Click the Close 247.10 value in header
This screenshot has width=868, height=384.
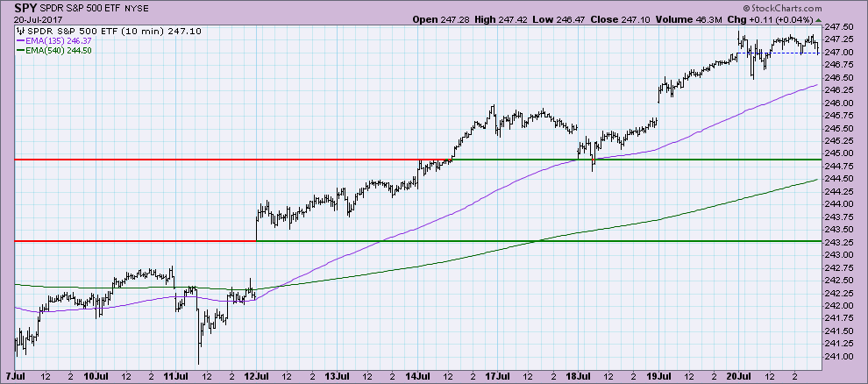[x=638, y=18]
